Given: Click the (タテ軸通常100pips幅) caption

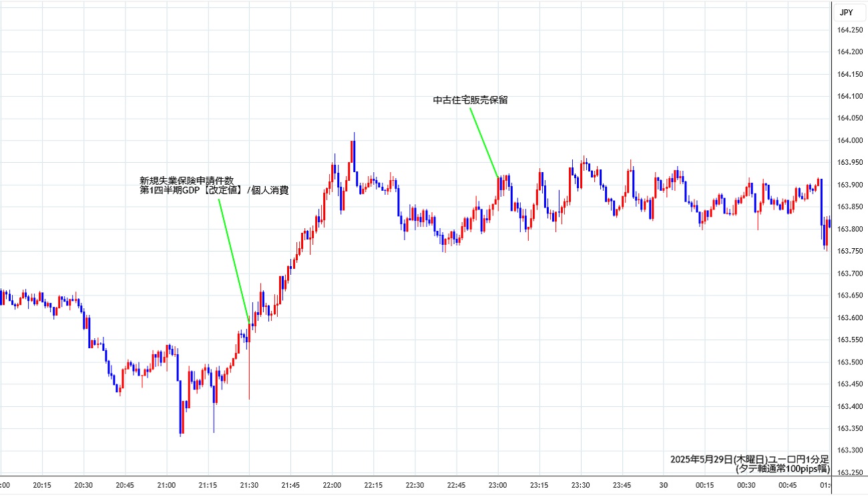Looking at the screenshot, I should 782,469.
